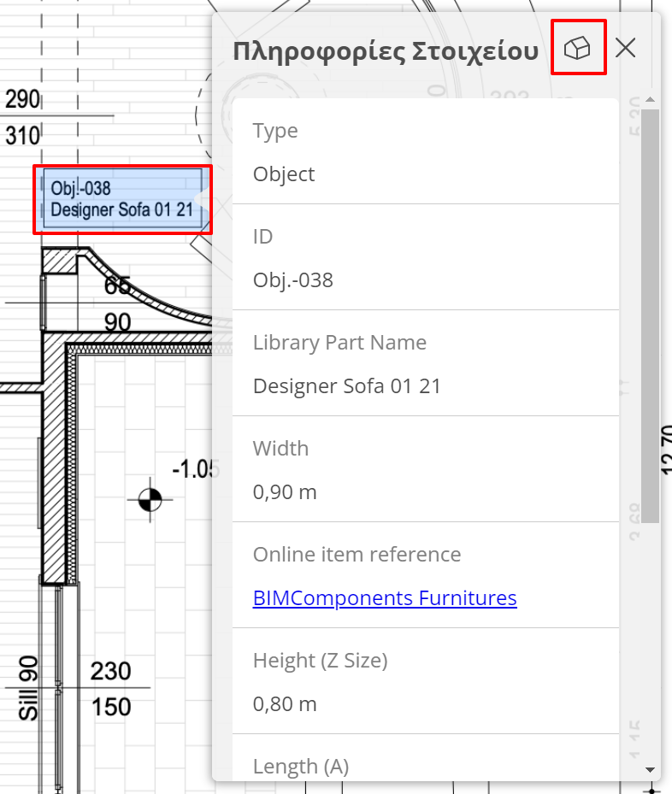Click the 'Πληροφορίες Στοιχείου' panel title
Screen dimensions: 672x794
tap(386, 51)
